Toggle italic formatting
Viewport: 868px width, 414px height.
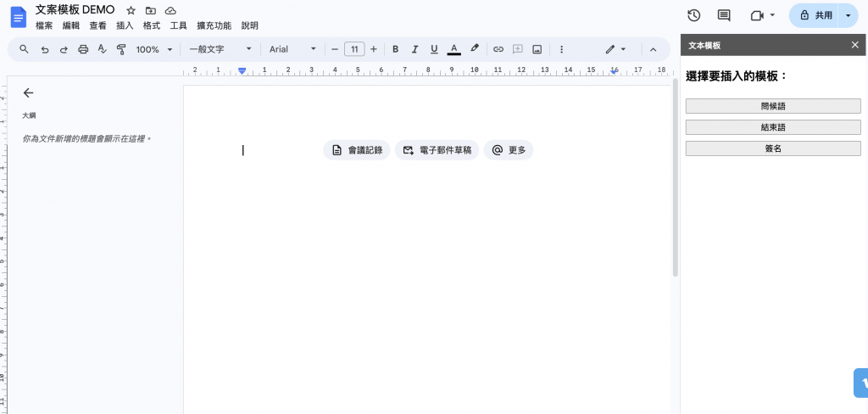coord(415,49)
